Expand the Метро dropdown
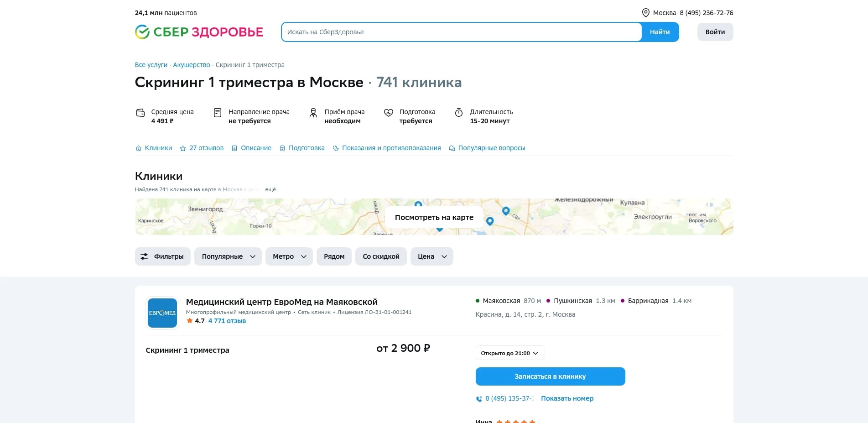 tap(289, 256)
